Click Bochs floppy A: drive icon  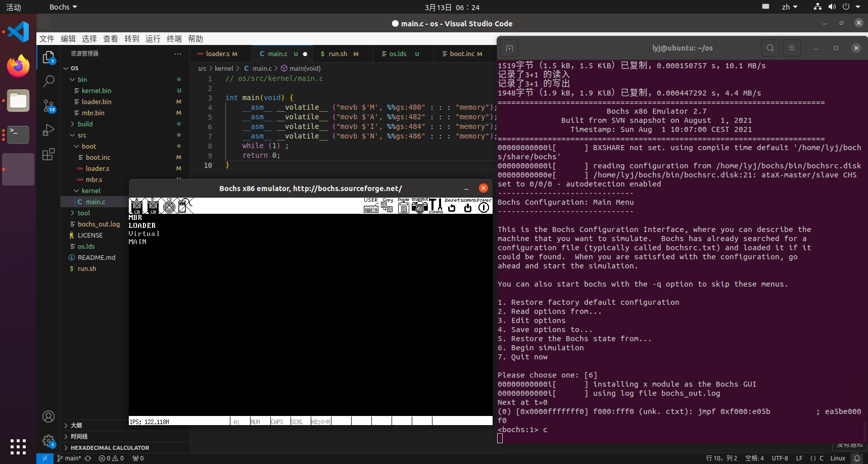(136, 206)
